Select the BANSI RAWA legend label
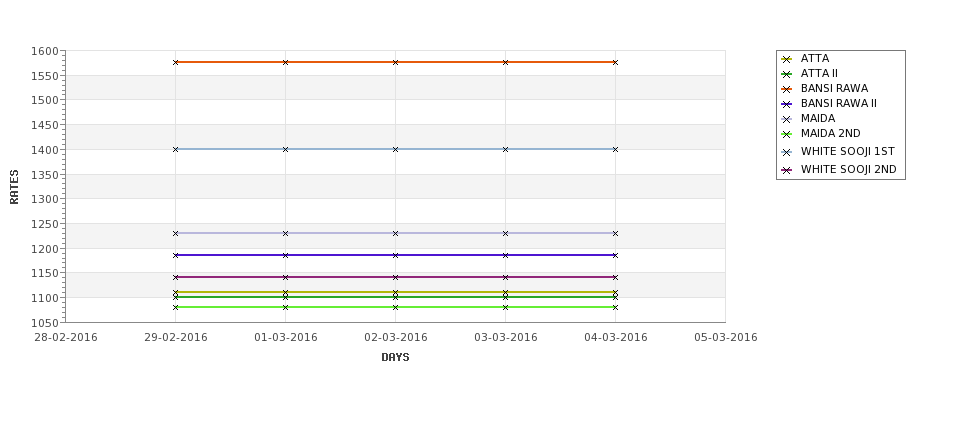This screenshot has width=975, height=429. click(834, 88)
